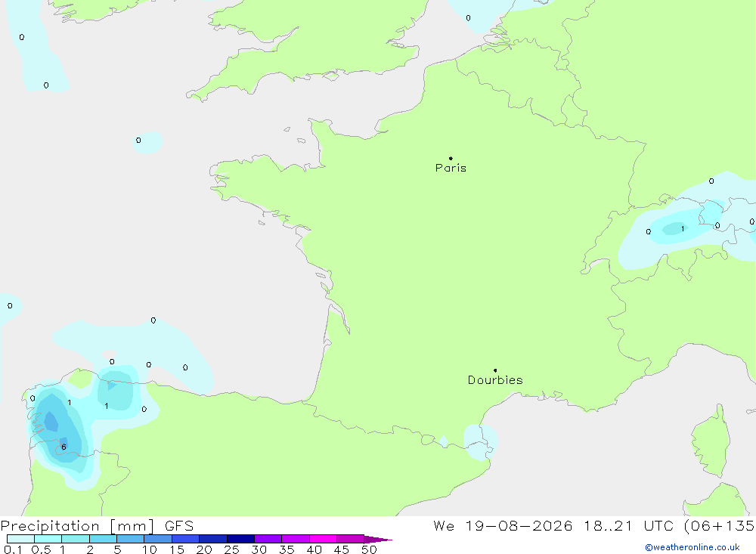Click the Dourbies location label
Image resolution: width=756 pixels, height=554 pixels.
tap(495, 380)
